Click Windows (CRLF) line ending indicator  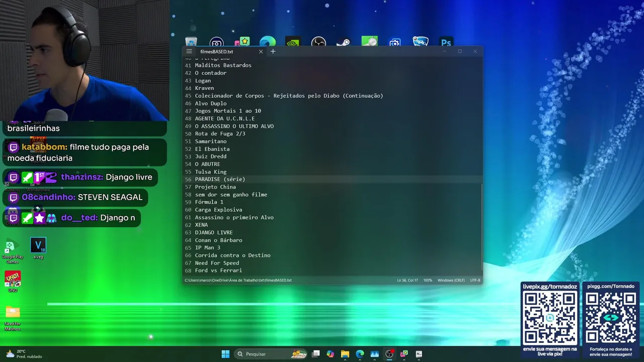pos(451,280)
